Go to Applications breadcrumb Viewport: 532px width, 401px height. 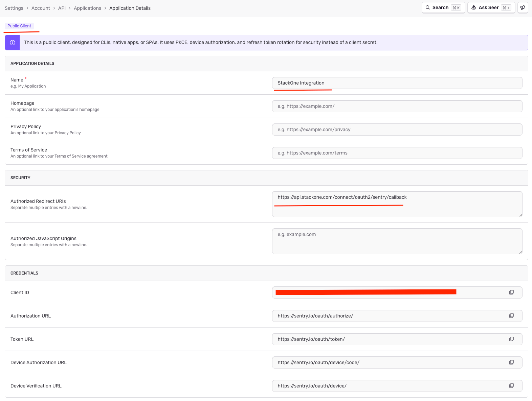point(87,8)
